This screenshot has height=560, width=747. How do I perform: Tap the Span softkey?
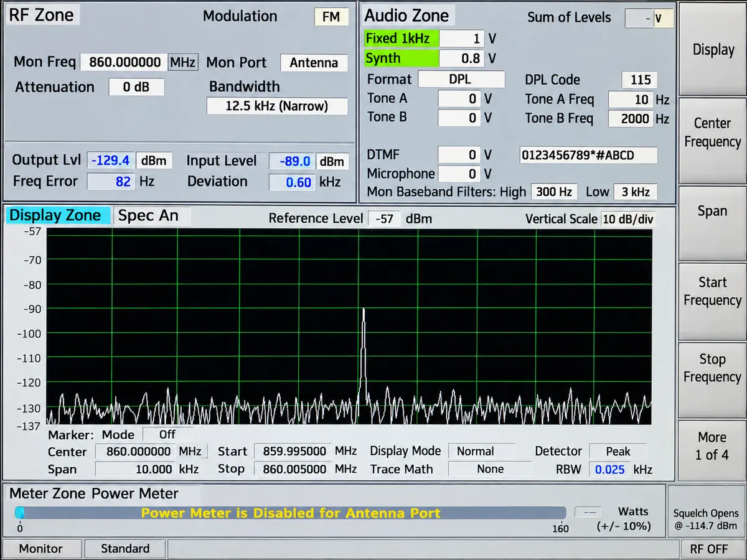712,223
